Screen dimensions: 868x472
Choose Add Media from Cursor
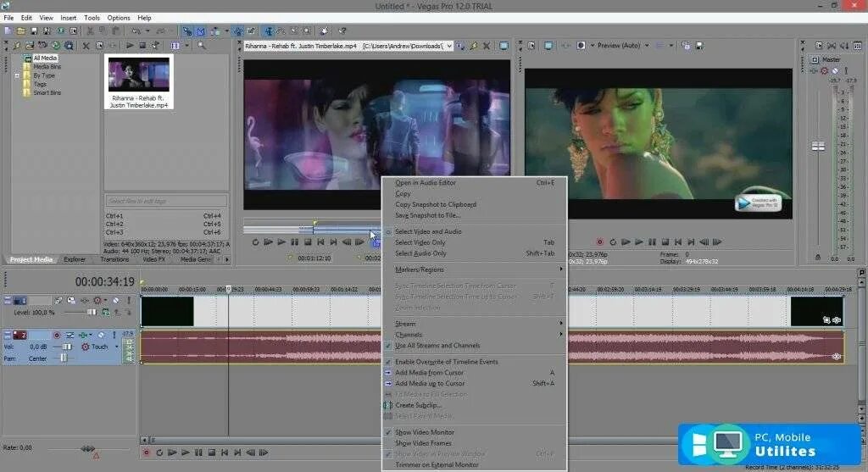coord(474,372)
